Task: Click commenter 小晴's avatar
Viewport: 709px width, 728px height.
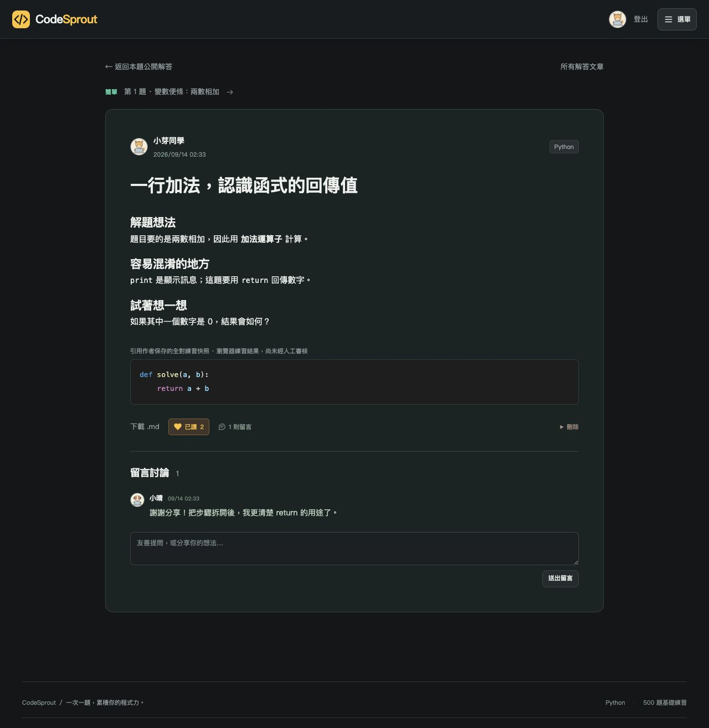Action: tap(137, 500)
